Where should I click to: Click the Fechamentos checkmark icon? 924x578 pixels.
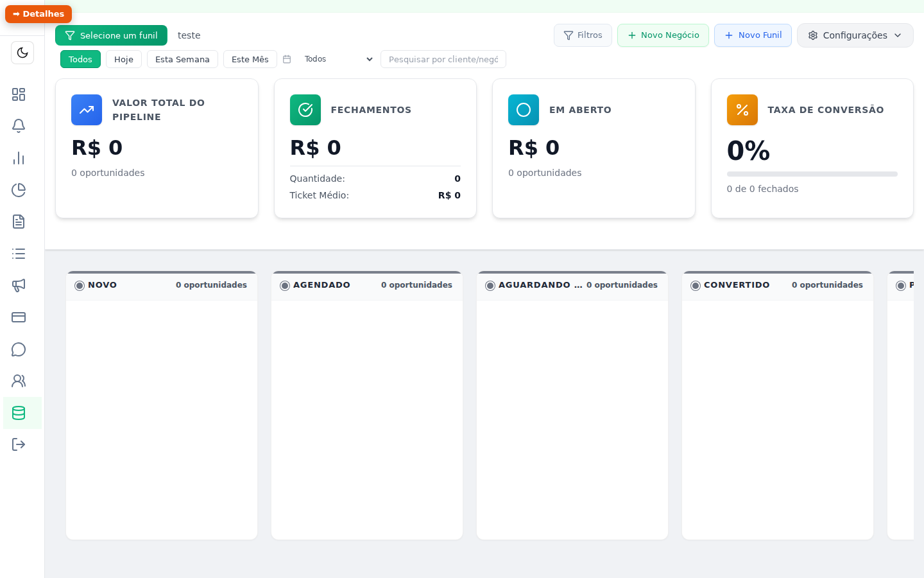305,110
